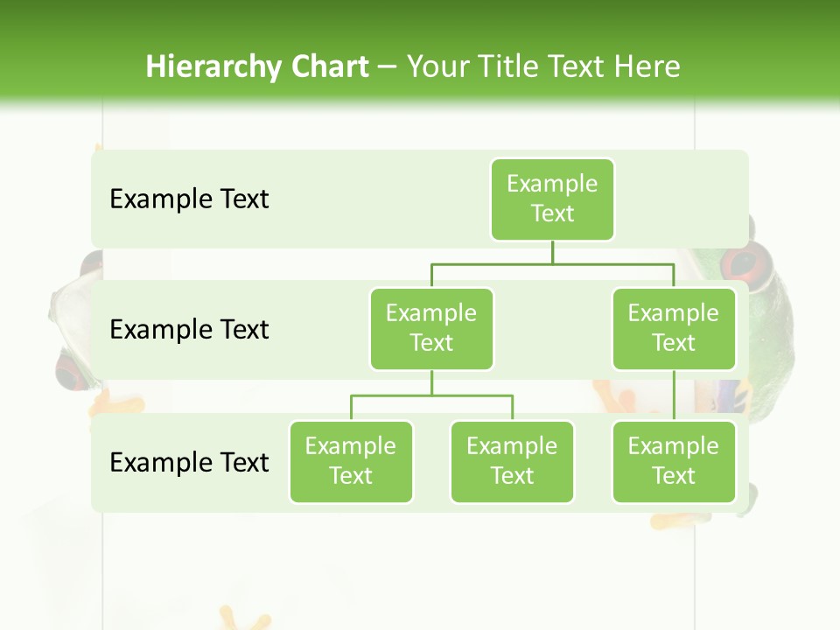This screenshot has width=840, height=630.
Task: Click the right node in the second level
Action: pyautogui.click(x=673, y=328)
